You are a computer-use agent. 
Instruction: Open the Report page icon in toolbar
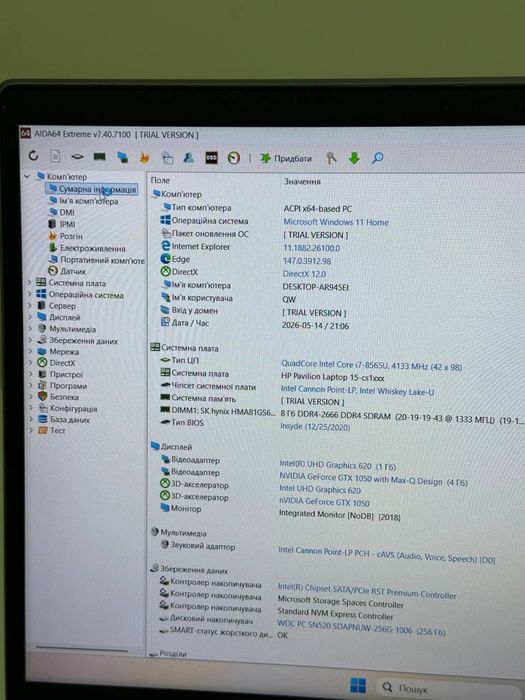(55, 156)
